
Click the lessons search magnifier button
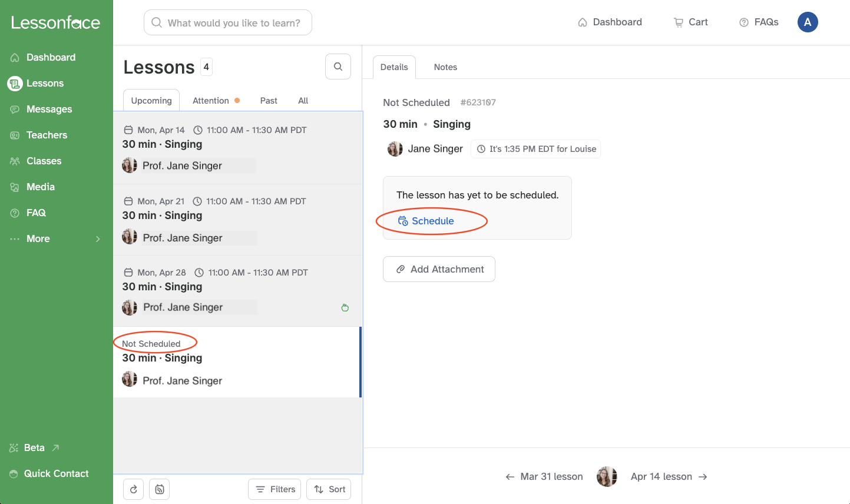(338, 67)
